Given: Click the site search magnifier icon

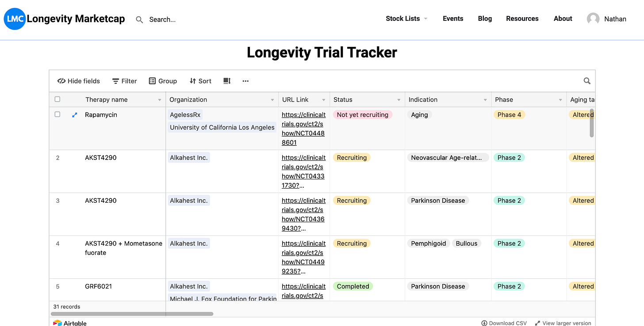Looking at the screenshot, I should pos(139,19).
